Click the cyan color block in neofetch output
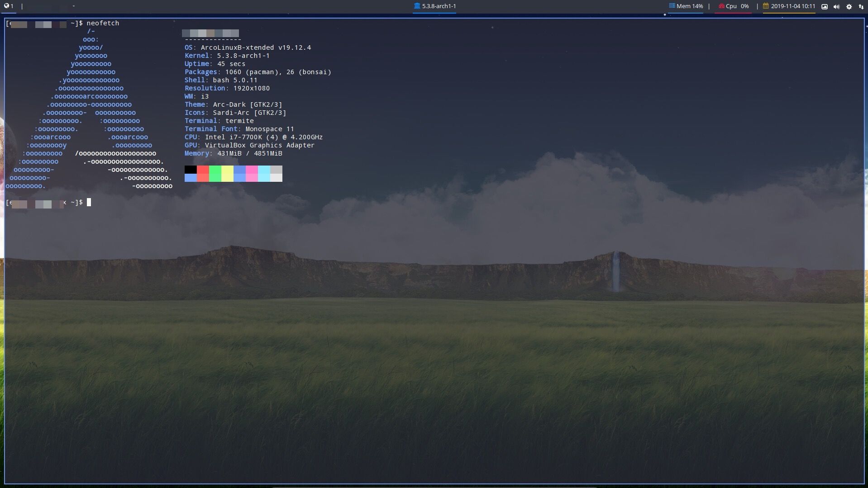This screenshot has width=868, height=488. tap(264, 174)
